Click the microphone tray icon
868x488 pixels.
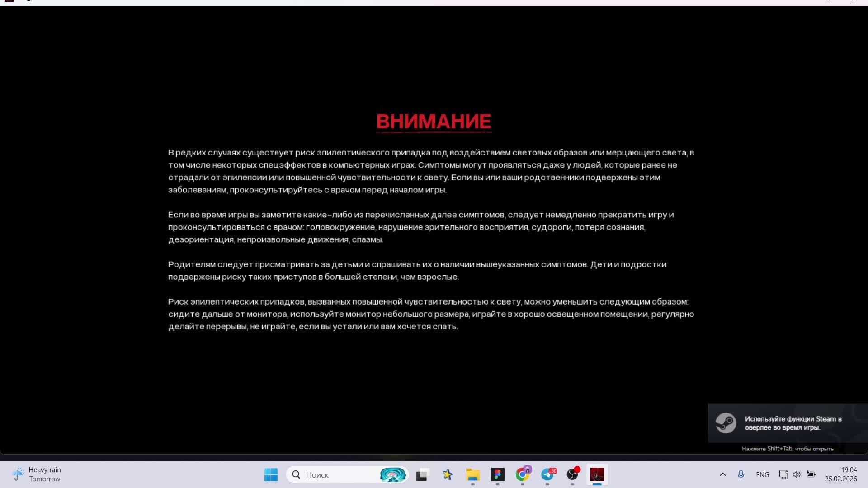741,474
